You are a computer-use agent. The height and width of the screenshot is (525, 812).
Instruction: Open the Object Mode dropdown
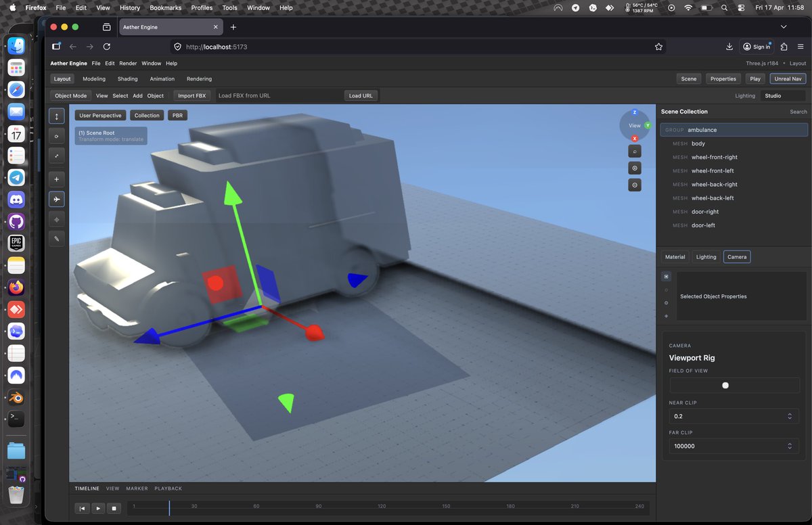[71, 95]
